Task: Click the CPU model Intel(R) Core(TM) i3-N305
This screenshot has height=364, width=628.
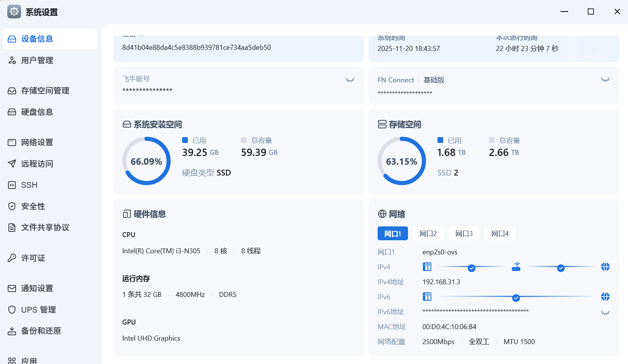Action: (x=161, y=251)
